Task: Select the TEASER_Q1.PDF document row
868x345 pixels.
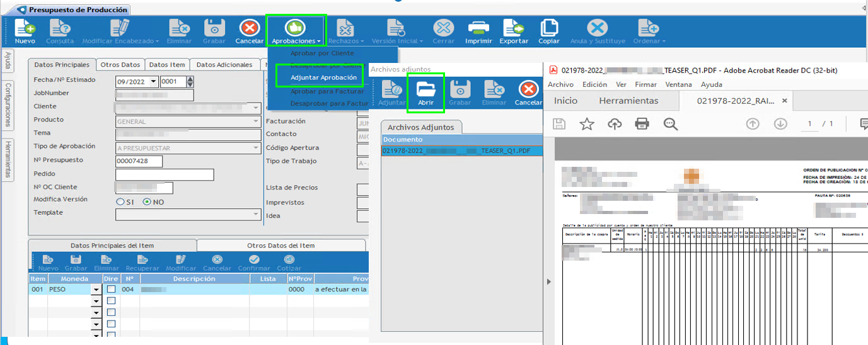Action: [x=462, y=151]
